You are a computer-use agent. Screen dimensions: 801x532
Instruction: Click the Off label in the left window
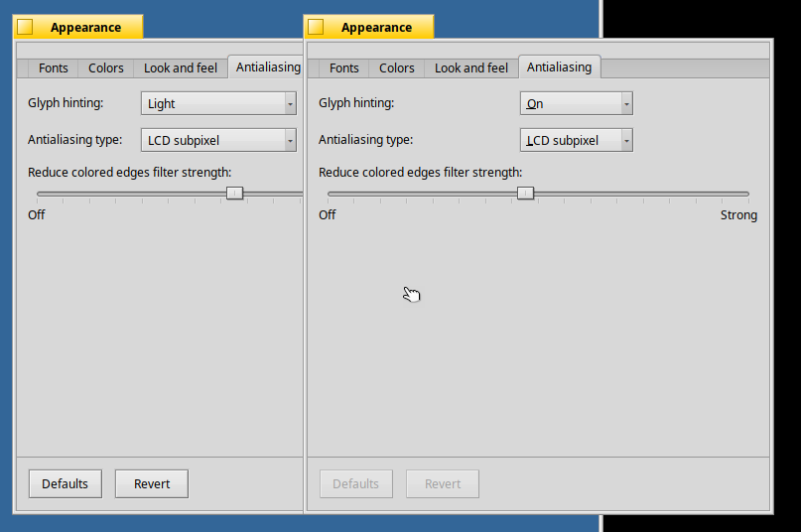[x=37, y=215]
